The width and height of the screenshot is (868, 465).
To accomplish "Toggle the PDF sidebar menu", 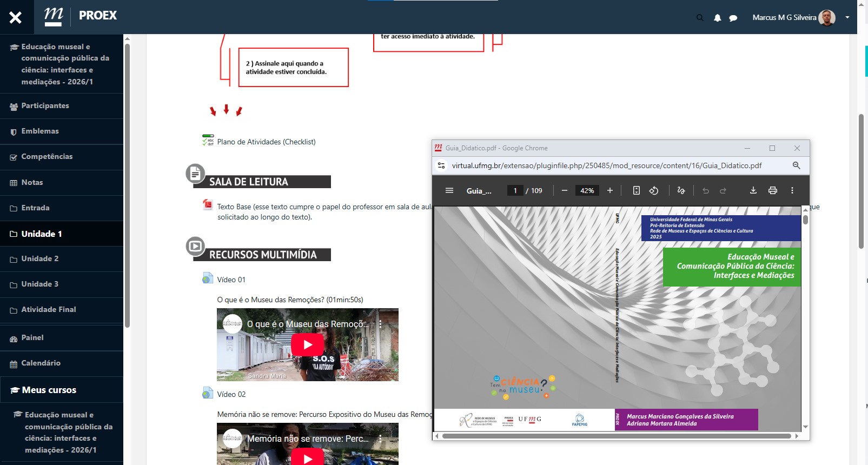I will [449, 190].
